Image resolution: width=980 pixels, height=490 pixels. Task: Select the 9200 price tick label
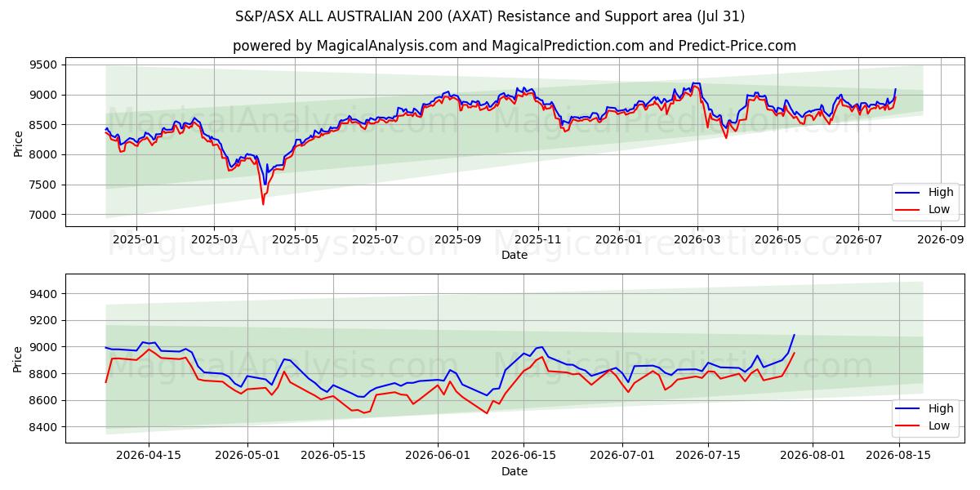click(x=44, y=321)
